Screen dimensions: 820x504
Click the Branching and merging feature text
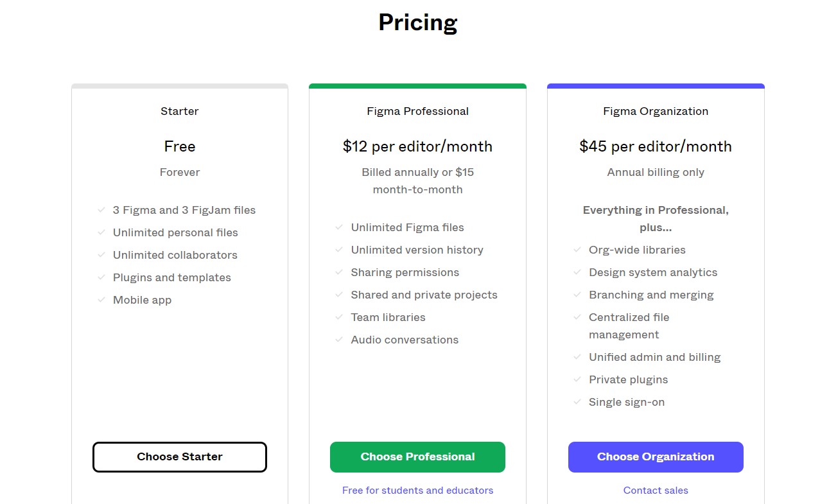(x=651, y=295)
